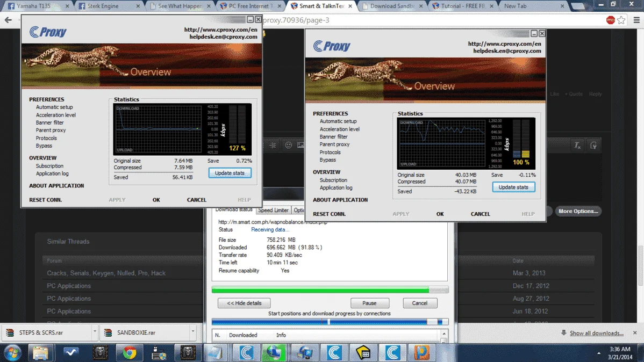Viewport: 644px width, 362px height.
Task: Click the green download progress bar
Action: 330,290
